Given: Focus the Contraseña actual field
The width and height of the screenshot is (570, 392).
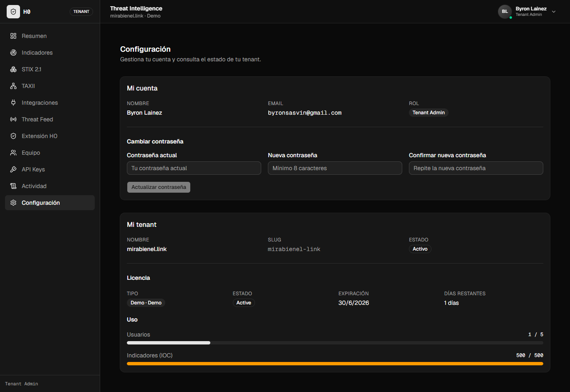Looking at the screenshot, I should tap(194, 168).
